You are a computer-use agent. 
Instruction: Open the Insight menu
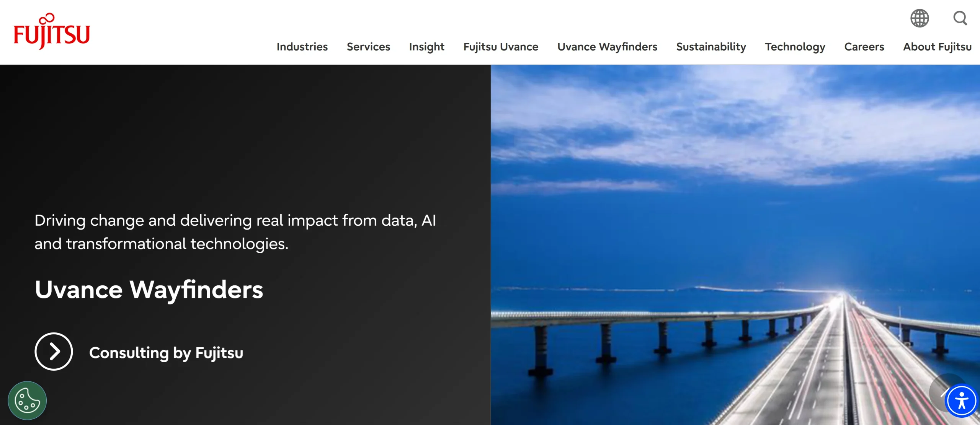426,47
